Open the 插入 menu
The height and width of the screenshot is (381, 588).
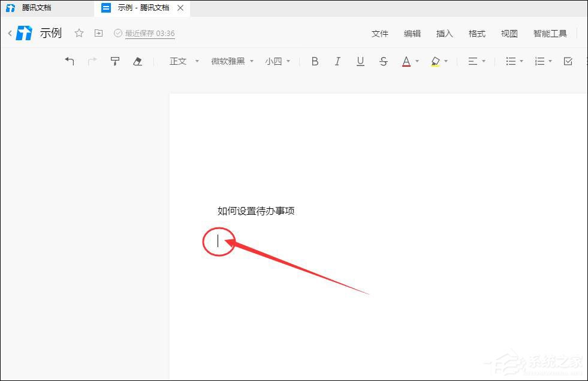point(444,34)
